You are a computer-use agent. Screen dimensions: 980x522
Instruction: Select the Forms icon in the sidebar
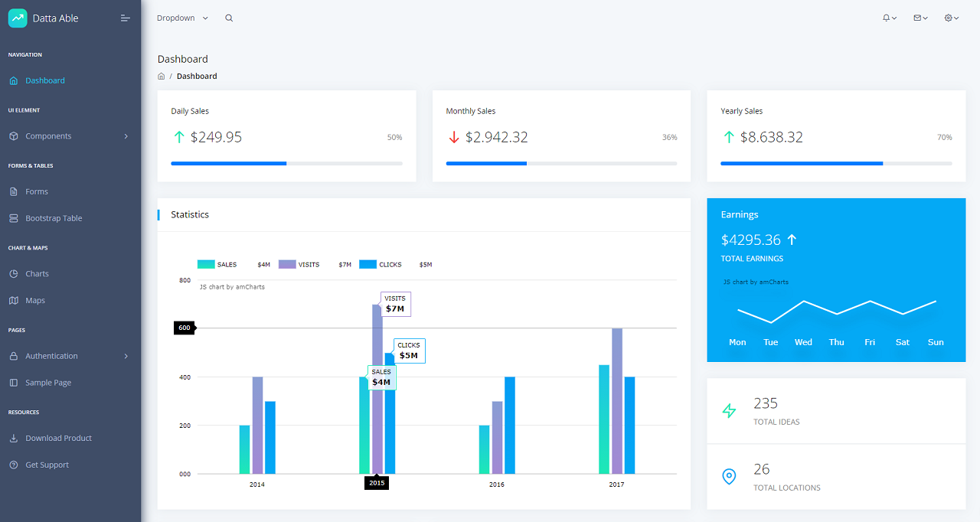click(14, 191)
